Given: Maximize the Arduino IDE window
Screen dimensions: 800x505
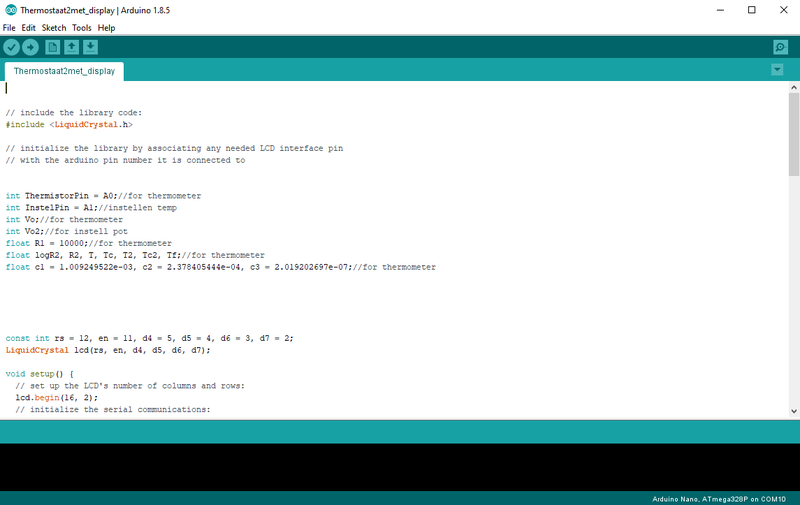Looking at the screenshot, I should 751,10.
